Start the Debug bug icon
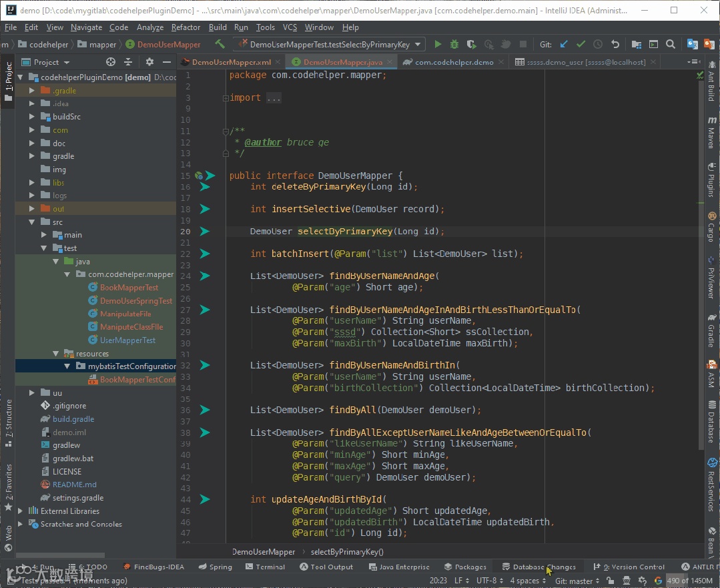Viewport: 720px width, 588px height. pos(454,45)
